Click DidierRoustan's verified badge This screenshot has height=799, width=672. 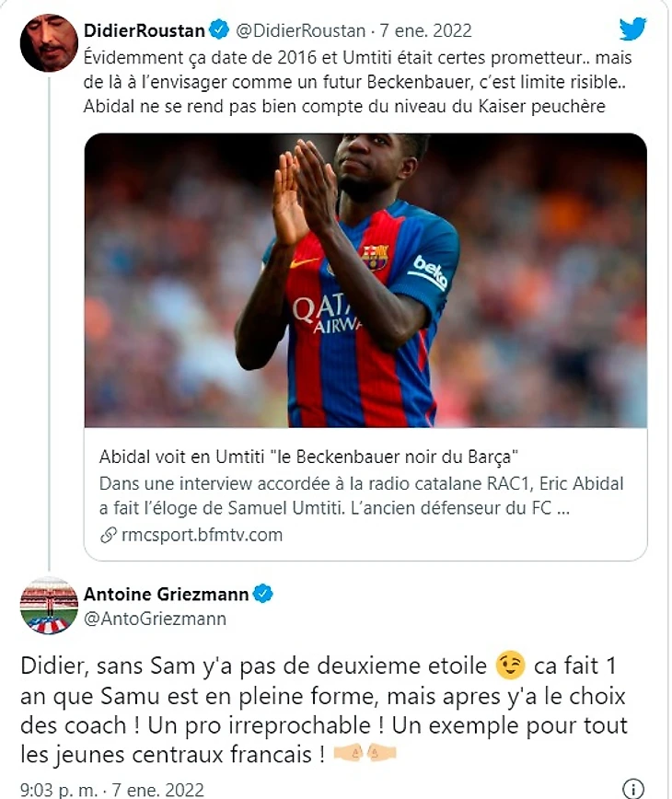click(219, 30)
